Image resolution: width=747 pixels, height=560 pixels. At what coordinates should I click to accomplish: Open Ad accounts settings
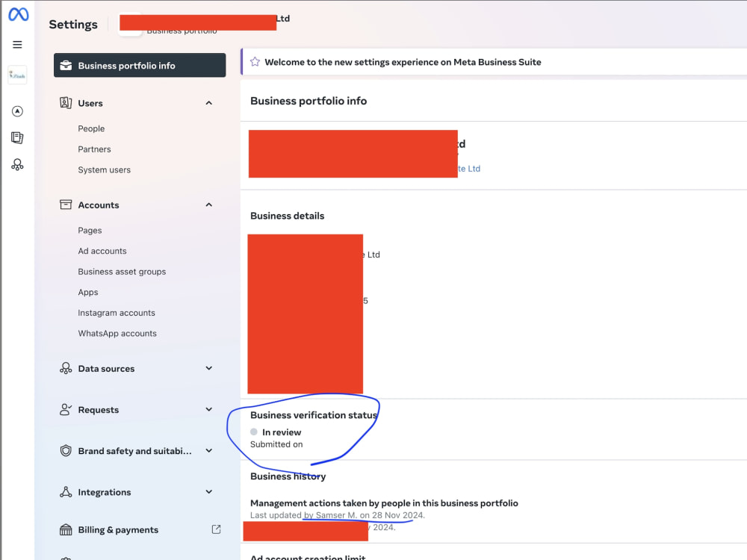point(102,251)
